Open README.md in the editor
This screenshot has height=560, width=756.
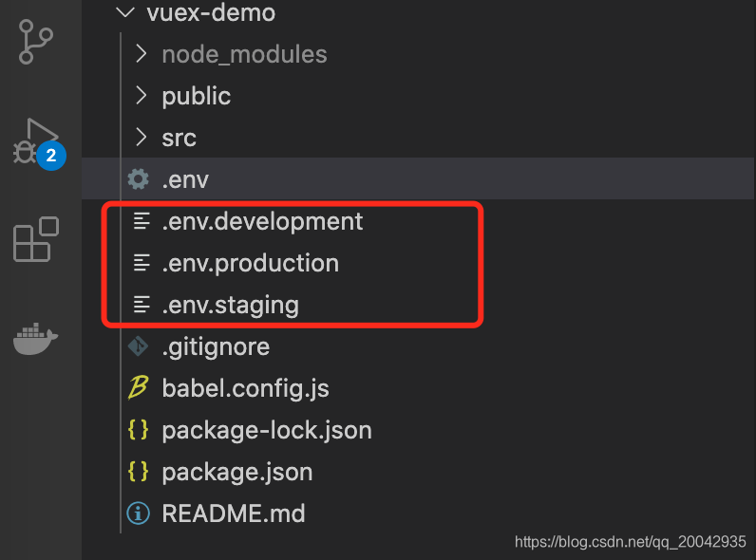tap(233, 513)
